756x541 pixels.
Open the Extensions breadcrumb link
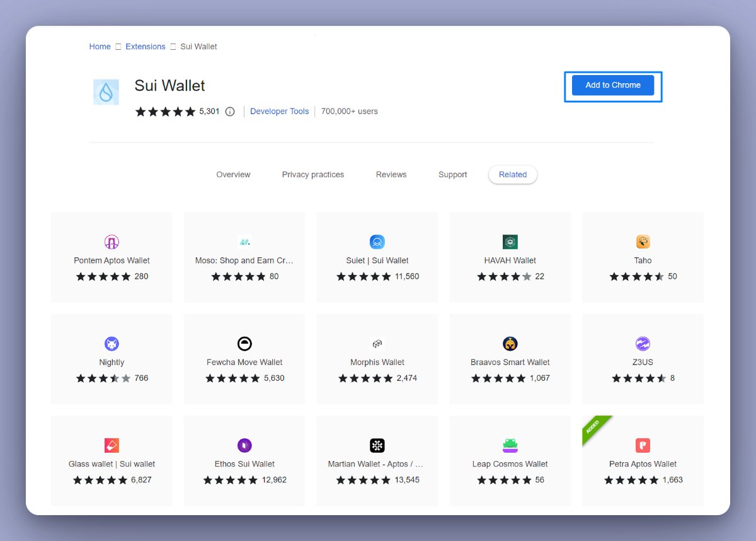coord(146,47)
